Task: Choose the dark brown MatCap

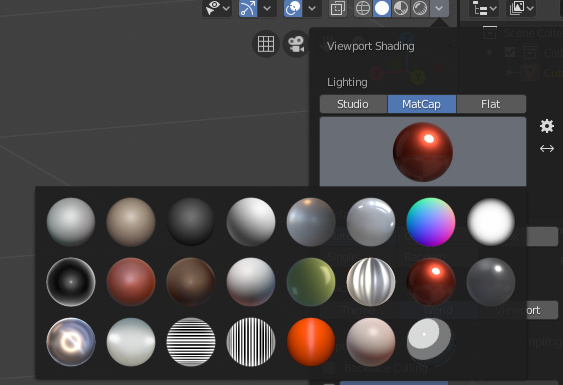Action: pos(191,282)
